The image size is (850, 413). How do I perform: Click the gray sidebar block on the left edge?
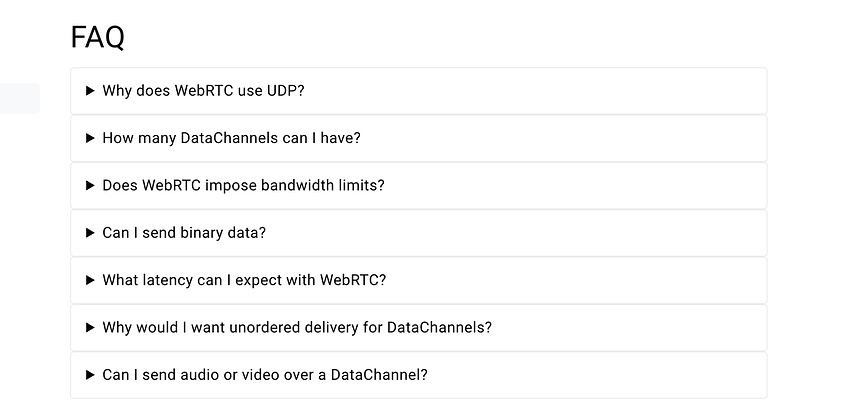20,99
